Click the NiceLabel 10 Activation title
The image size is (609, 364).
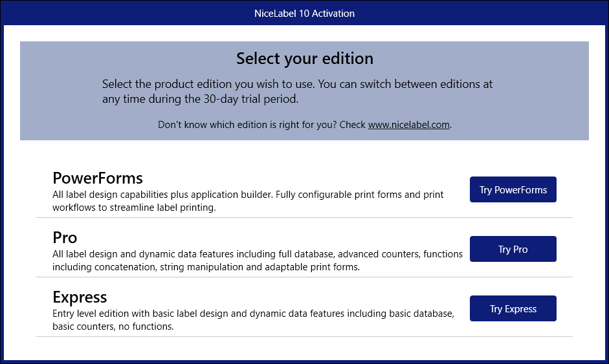pyautogui.click(x=304, y=13)
